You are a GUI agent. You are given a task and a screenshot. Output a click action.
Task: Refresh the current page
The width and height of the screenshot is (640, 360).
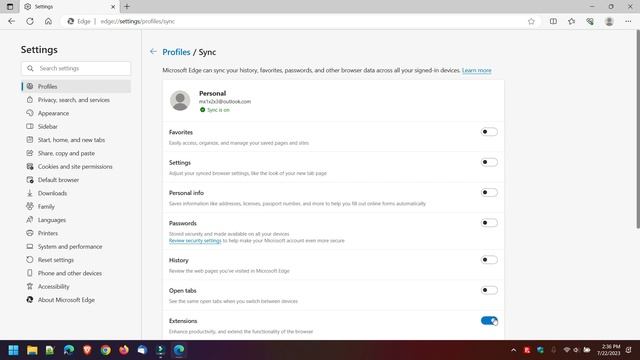click(30, 21)
